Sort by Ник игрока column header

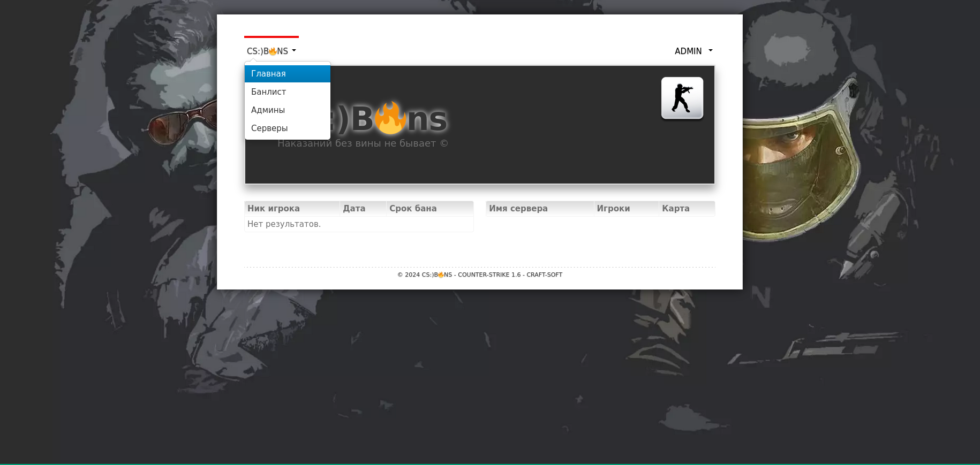point(292,209)
